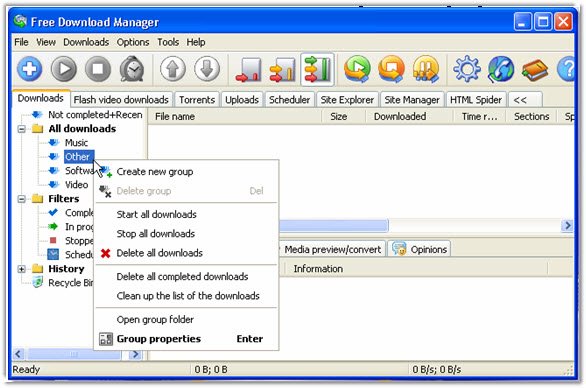Click the orange books help icon

click(x=535, y=70)
